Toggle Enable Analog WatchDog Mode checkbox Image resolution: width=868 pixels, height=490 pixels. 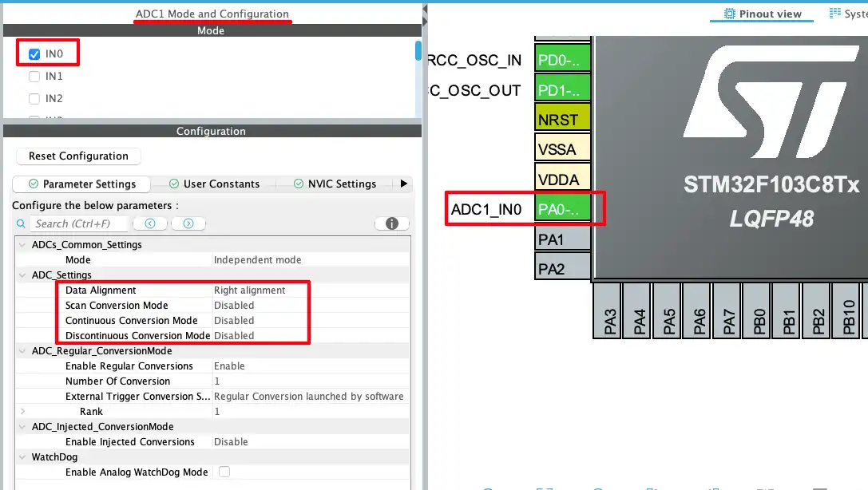pyautogui.click(x=224, y=472)
